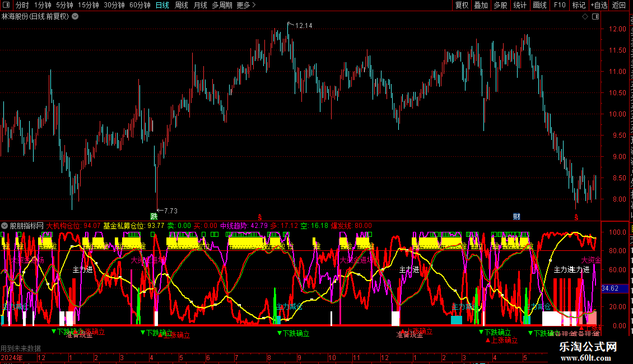This screenshot has width=633, height=364.
Task: Activate the 画线 drawing tool
Action: click(x=539, y=5)
